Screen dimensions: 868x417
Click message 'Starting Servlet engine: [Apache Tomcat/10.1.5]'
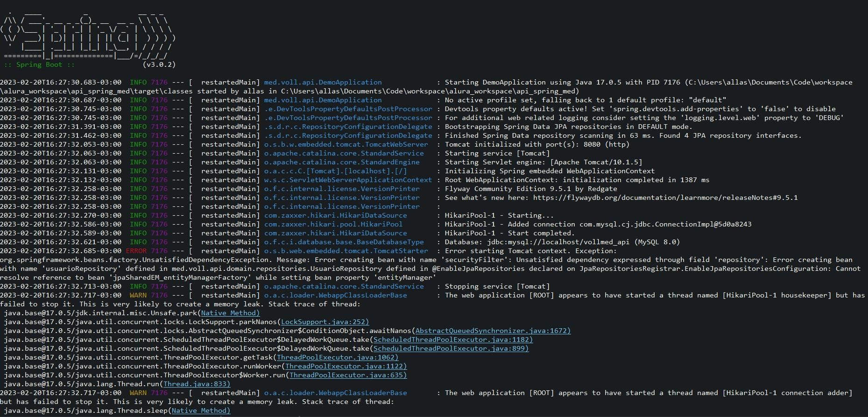[x=543, y=162]
